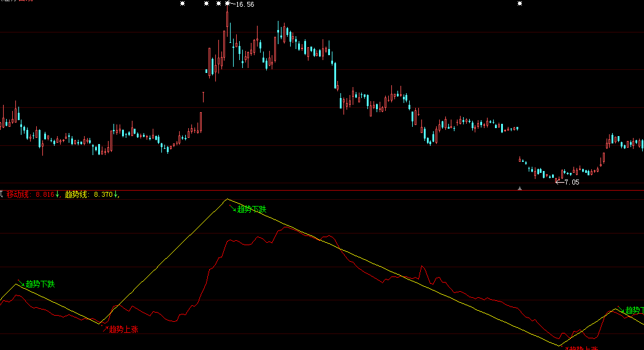
Task: Click the gray triangle marker below the candlesticks
Action: (x=520, y=188)
